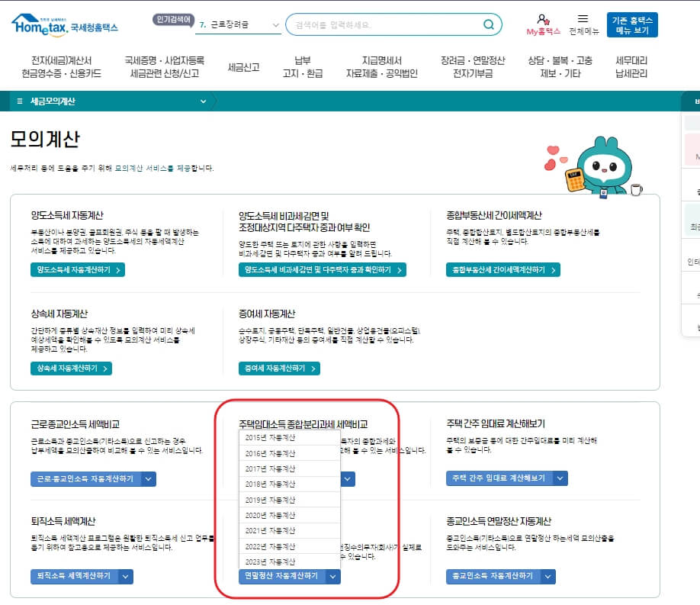Click 증여세 자동계산하기 button
Screen dimensions: 700x605
(x=279, y=368)
